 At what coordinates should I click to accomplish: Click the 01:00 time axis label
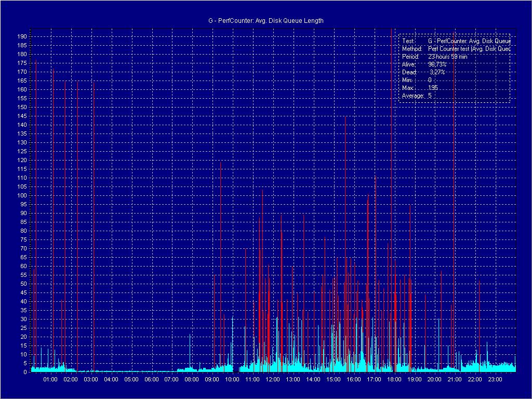click(50, 380)
